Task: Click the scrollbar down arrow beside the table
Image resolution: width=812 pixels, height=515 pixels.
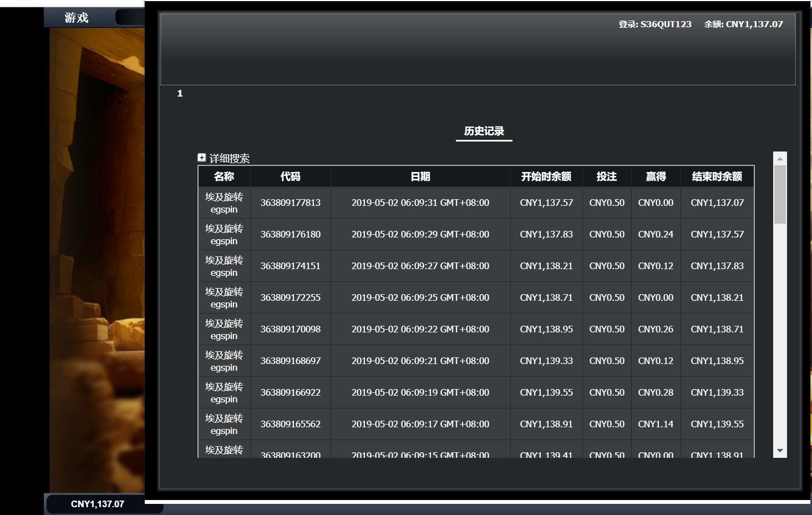Action: (x=780, y=451)
